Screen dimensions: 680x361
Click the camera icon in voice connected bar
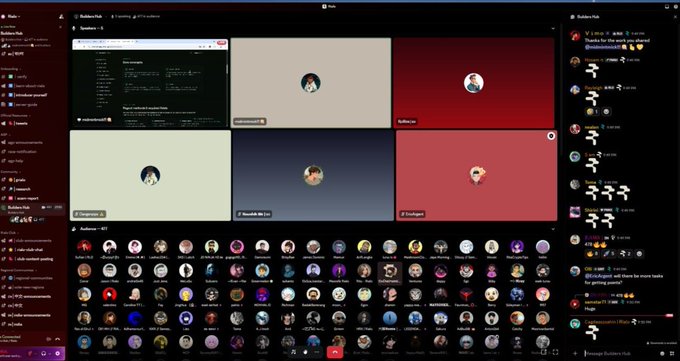[49, 339]
